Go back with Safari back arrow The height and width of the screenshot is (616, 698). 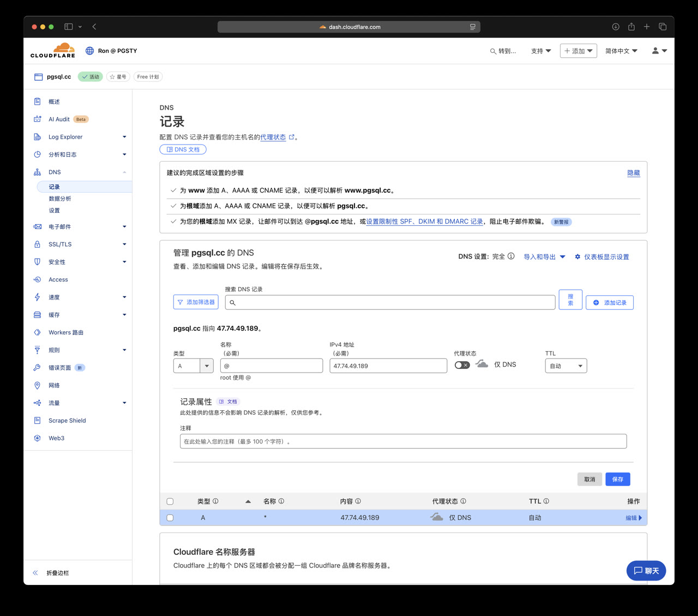94,27
